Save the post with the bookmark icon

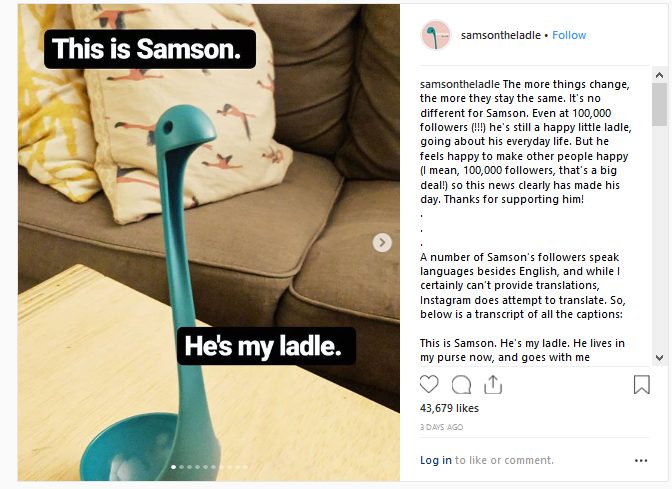(642, 384)
